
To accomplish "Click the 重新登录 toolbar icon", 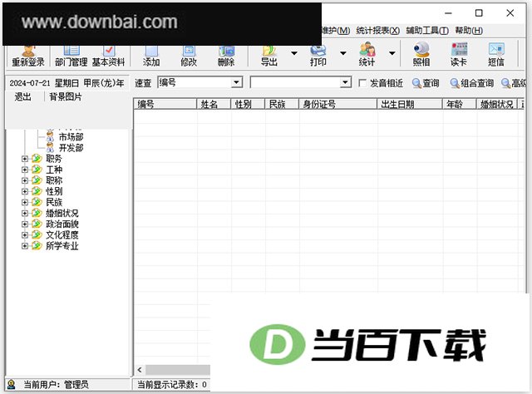I will 28,57.
